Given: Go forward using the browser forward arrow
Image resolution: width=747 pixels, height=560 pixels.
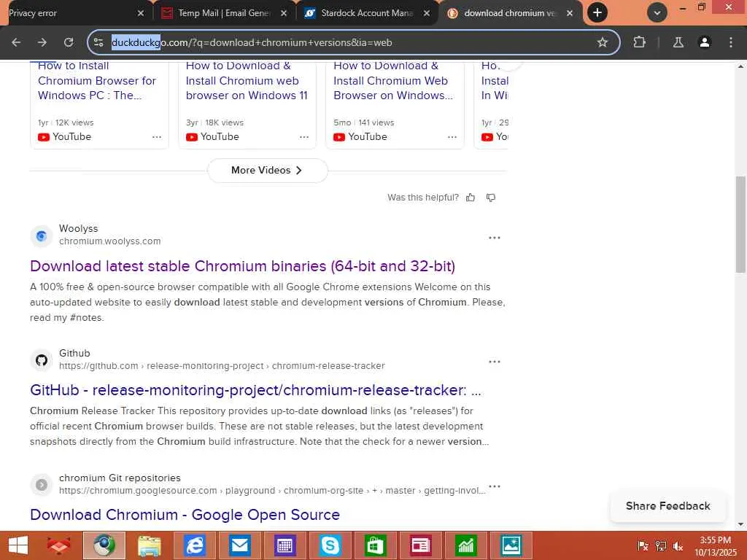Looking at the screenshot, I should [42, 42].
